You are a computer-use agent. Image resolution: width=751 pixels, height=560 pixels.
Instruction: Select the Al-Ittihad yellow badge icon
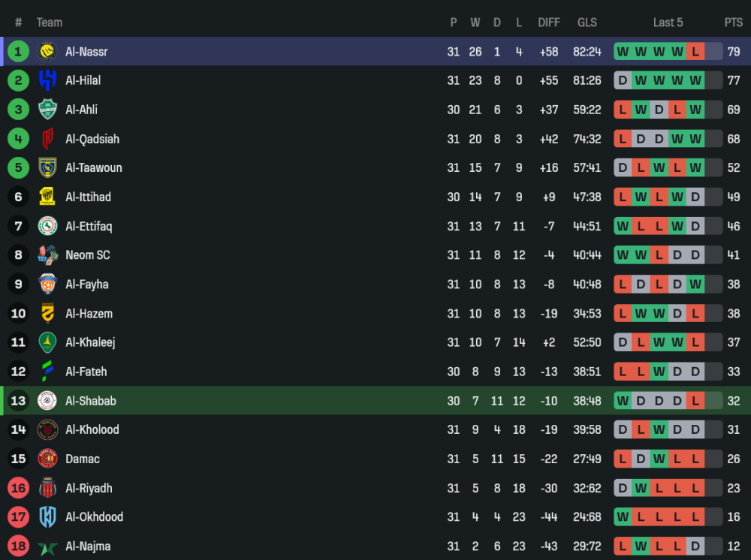[47, 197]
